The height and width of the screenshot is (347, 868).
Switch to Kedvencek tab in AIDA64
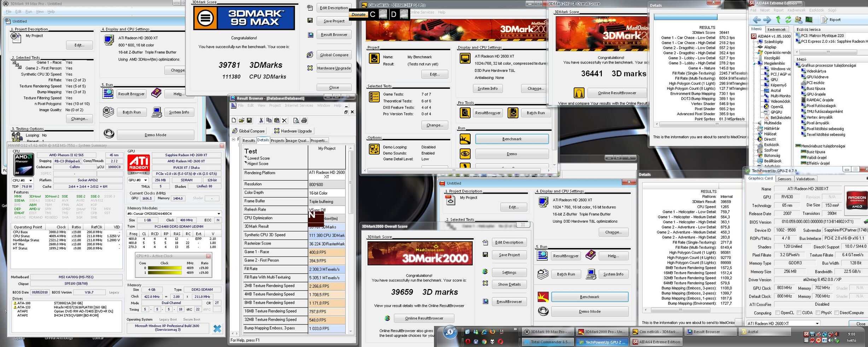click(x=776, y=29)
